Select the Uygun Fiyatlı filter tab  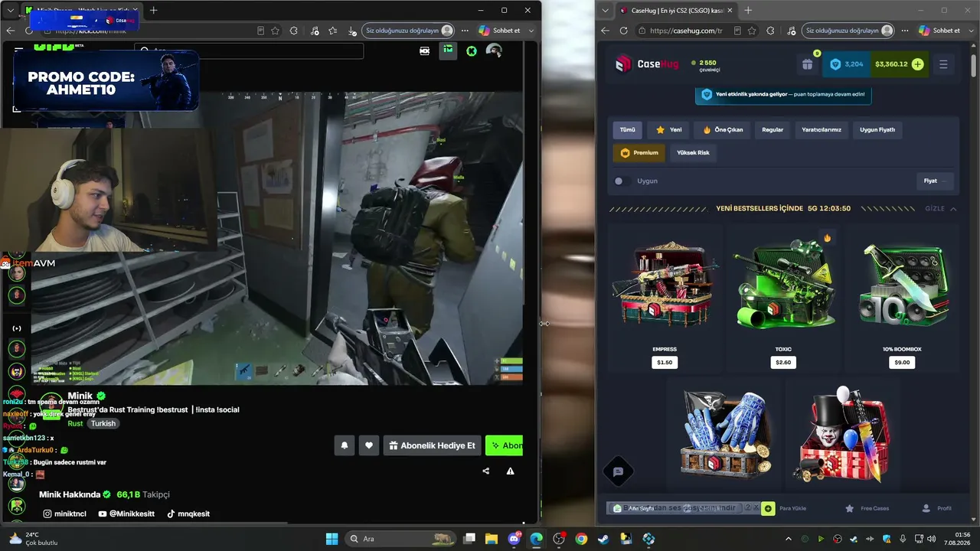pyautogui.click(x=877, y=130)
